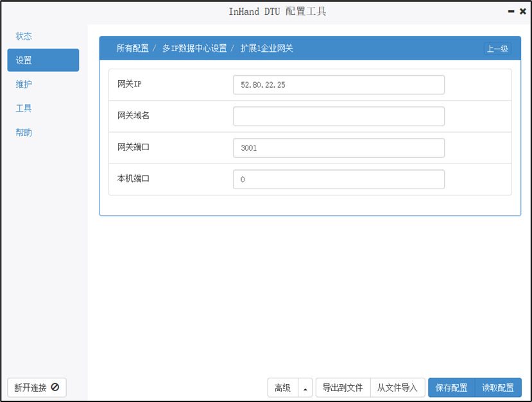This screenshot has width=532, height=402.
Task: Navigate to 多IP数据中心设置 breadcrumb
Action: [x=194, y=48]
